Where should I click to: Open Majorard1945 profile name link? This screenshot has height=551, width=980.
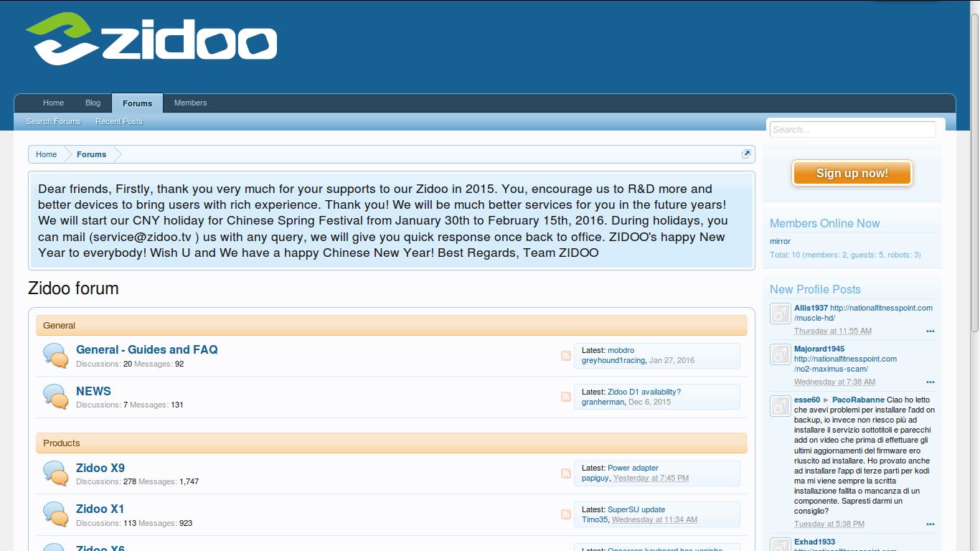coord(819,349)
